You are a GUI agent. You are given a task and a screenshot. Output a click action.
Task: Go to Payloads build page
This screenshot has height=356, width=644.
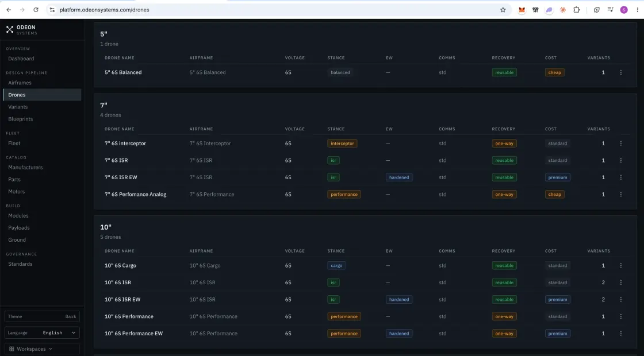tap(19, 227)
